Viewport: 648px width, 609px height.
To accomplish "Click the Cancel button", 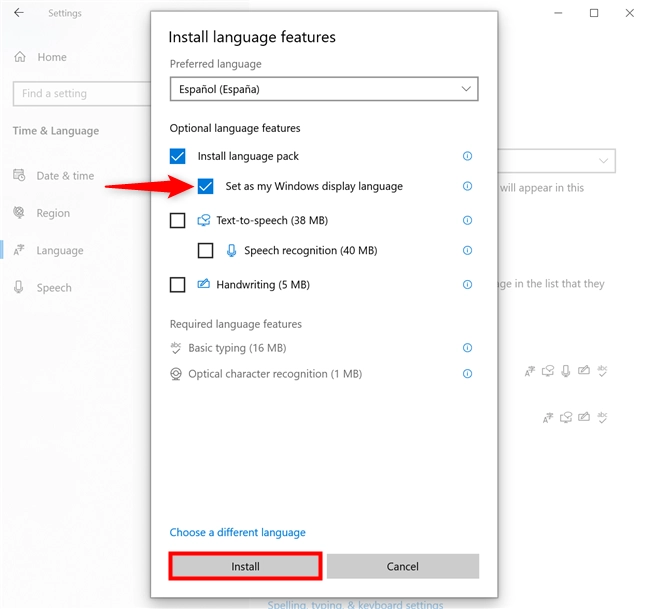I will pos(403,566).
